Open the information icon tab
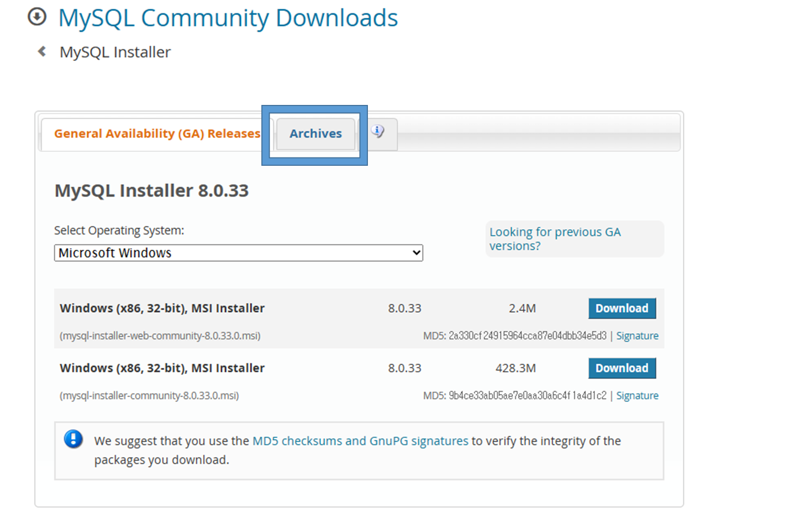Viewport: 803px width, 532px height. 378,132
